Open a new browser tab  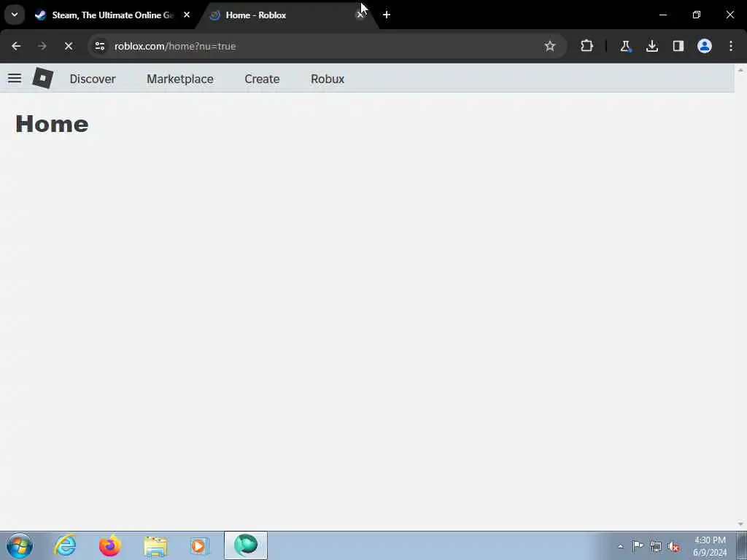point(387,15)
